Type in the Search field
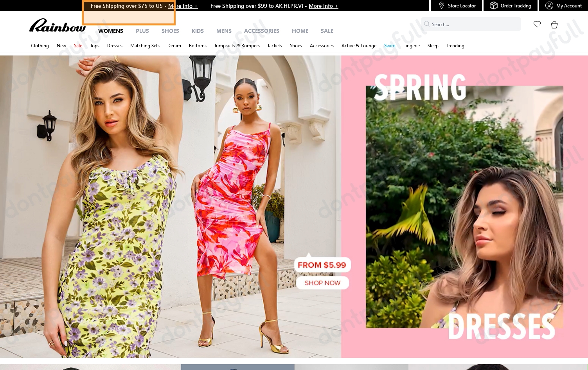The height and width of the screenshot is (370, 588). [x=471, y=24]
